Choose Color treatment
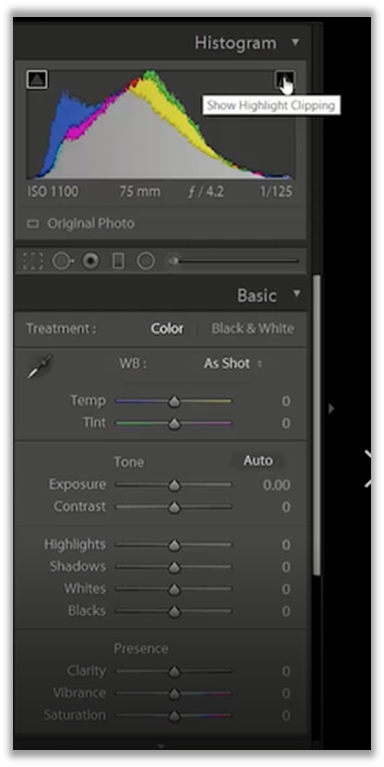This screenshot has width=384, height=767. [167, 328]
